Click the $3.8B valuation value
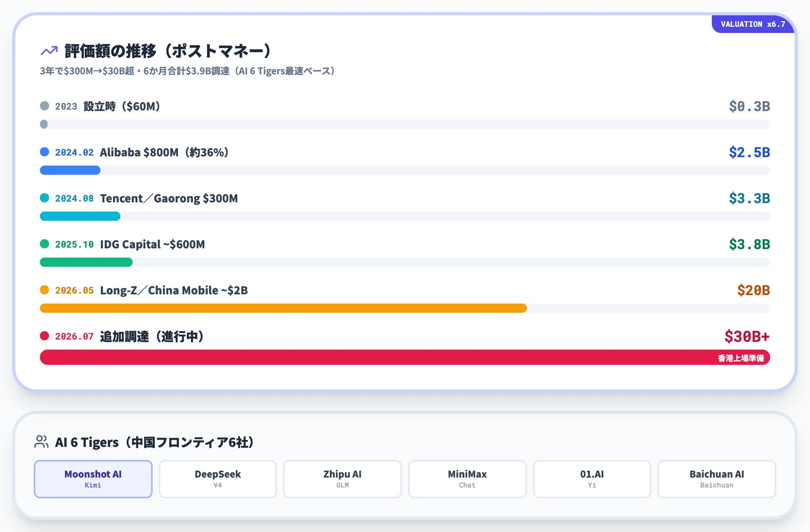Screen dimensions: 810x532 (749, 244)
